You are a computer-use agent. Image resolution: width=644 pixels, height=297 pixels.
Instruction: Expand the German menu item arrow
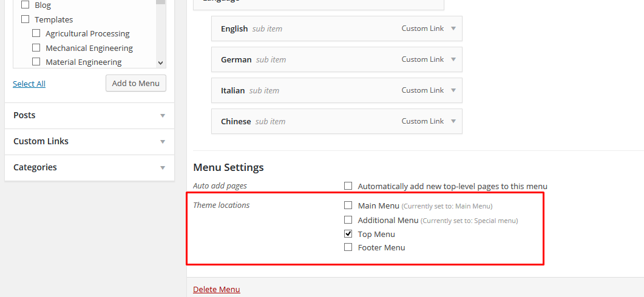[x=453, y=59]
